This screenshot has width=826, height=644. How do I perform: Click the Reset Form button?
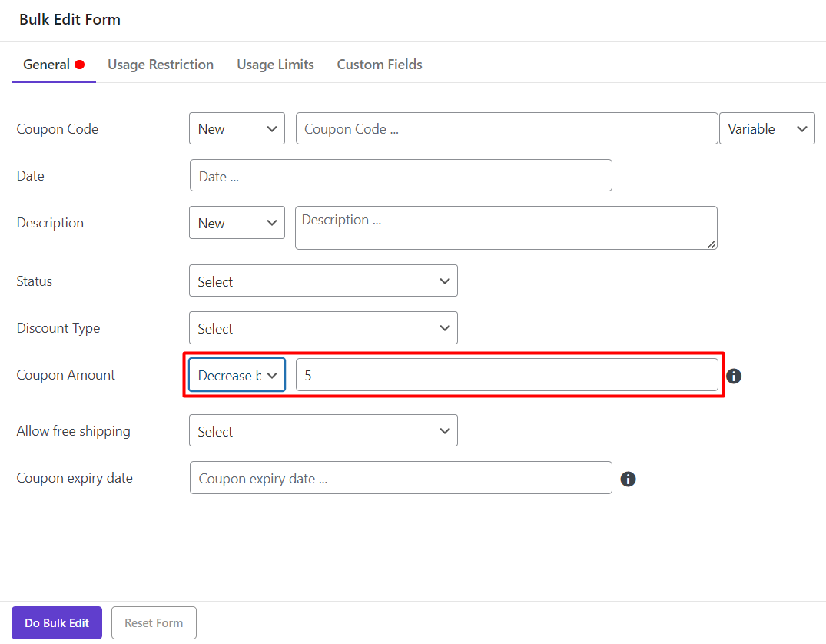coord(154,622)
